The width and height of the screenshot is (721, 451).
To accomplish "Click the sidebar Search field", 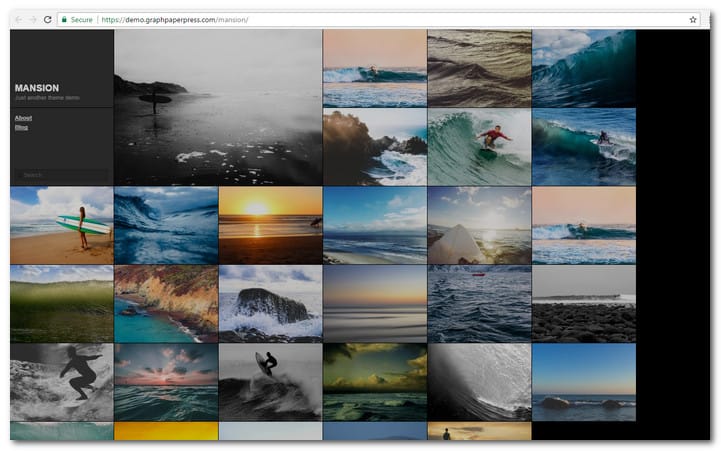I will point(60,175).
